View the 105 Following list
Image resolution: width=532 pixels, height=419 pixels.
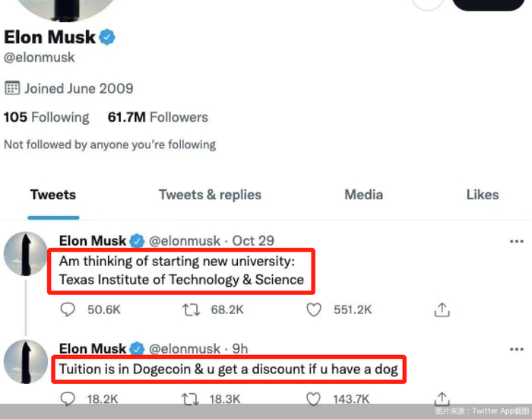pos(46,117)
